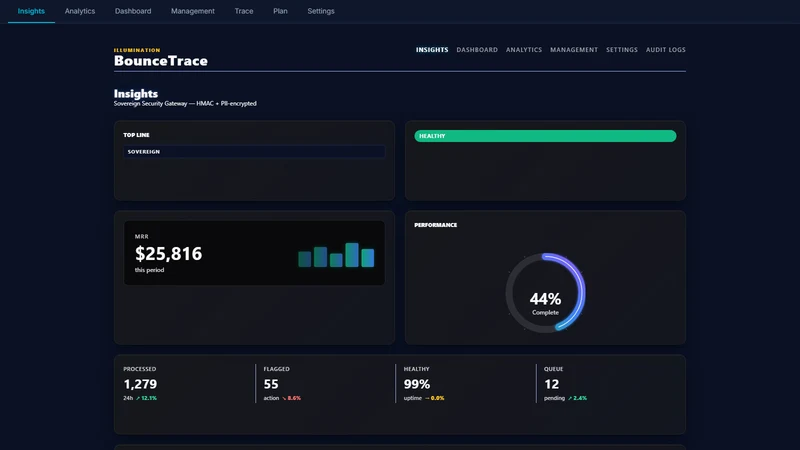Click the BounceTrace brand title

(161, 61)
